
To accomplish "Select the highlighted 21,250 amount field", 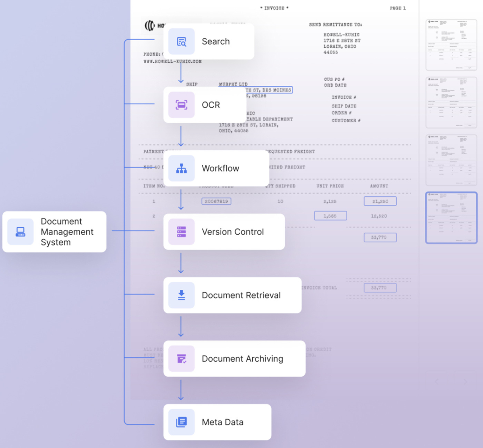I will pyautogui.click(x=380, y=201).
